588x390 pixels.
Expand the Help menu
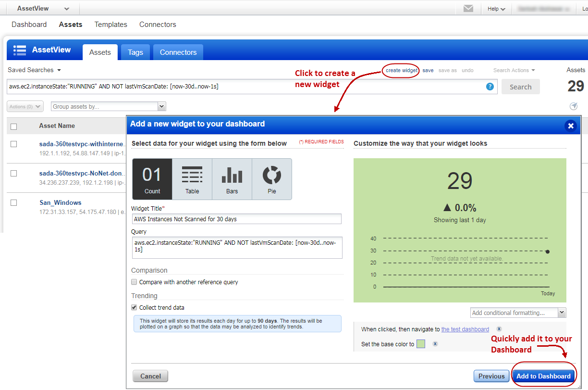pos(496,9)
